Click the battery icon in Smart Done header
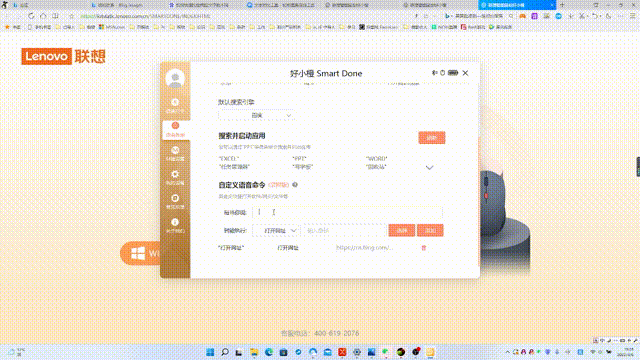 (453, 73)
